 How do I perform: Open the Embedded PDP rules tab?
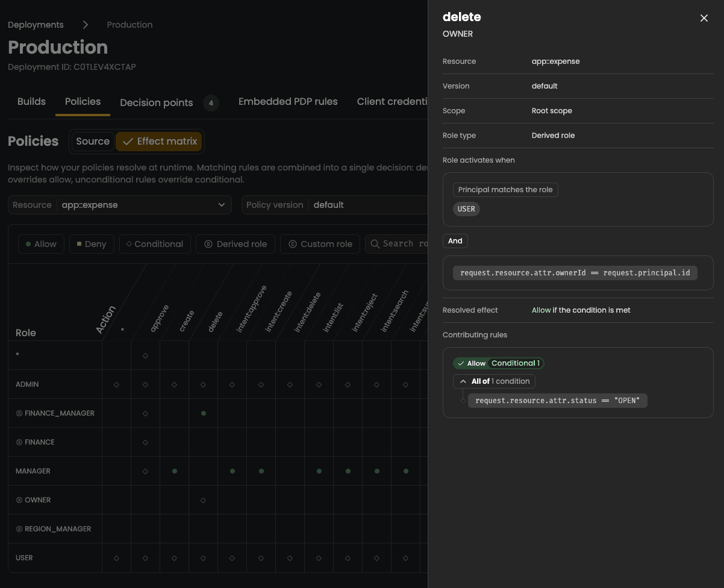(288, 102)
